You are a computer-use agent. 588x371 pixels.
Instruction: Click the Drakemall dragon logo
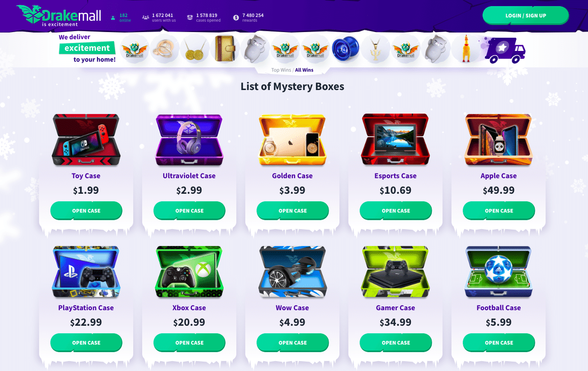point(58,15)
